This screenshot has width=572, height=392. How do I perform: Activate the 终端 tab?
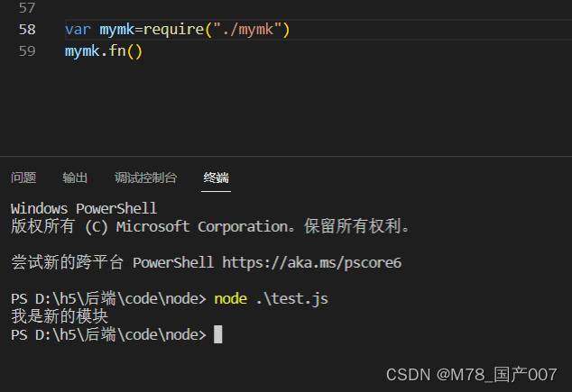coord(216,178)
